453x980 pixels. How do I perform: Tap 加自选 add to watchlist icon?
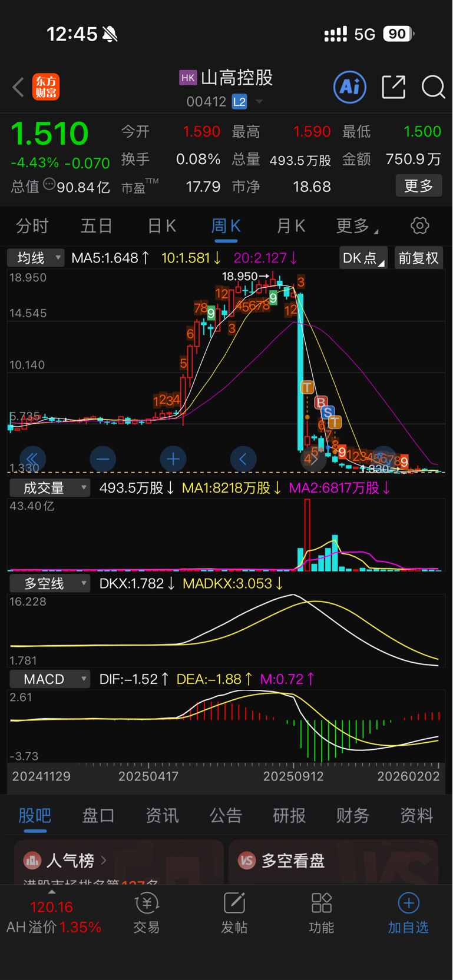[409, 903]
